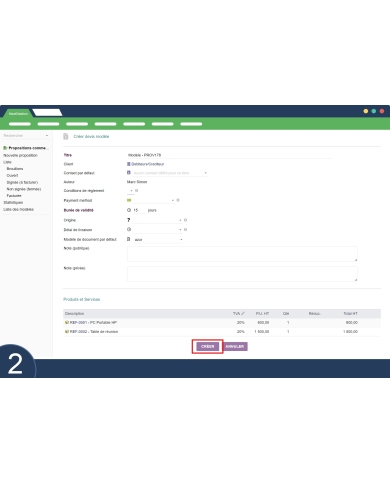Click the product icon of REF-0001 row
The image size is (390, 484).
click(x=67, y=323)
